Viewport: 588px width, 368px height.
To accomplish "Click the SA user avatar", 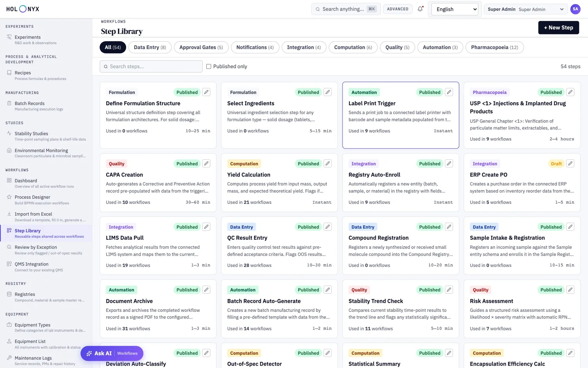I will coord(575,9).
